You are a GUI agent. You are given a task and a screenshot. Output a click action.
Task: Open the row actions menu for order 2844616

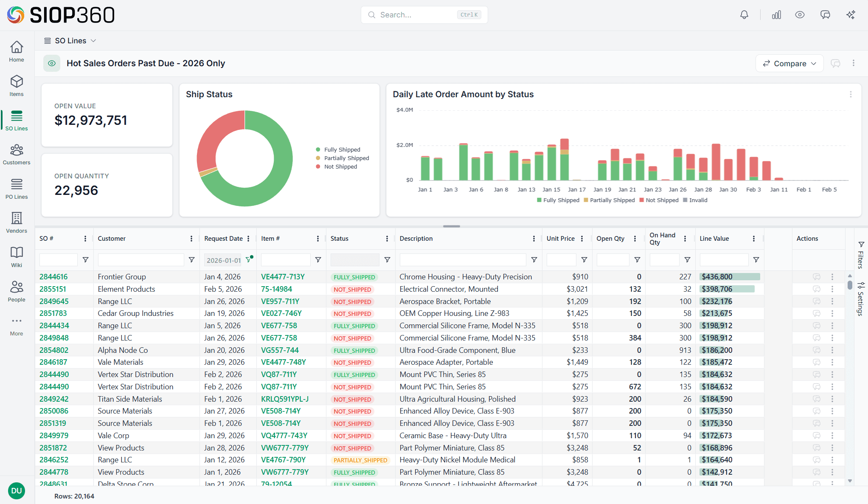tap(833, 277)
